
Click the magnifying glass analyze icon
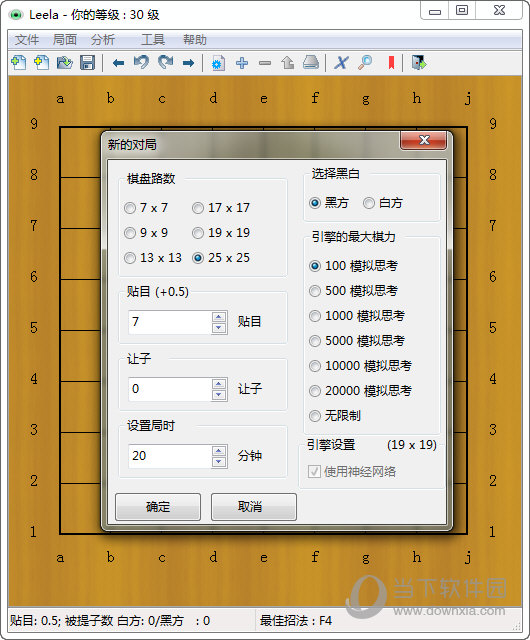tap(365, 63)
